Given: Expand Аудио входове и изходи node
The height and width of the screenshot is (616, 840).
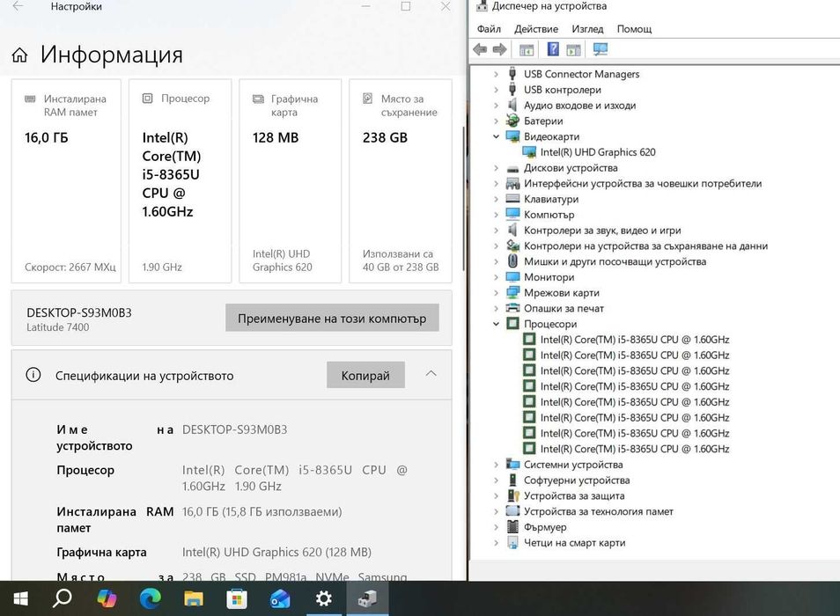Looking at the screenshot, I should [x=496, y=106].
